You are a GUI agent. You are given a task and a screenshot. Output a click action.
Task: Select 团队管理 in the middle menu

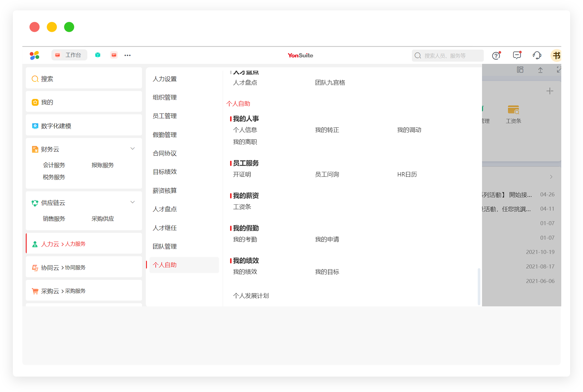[165, 247]
